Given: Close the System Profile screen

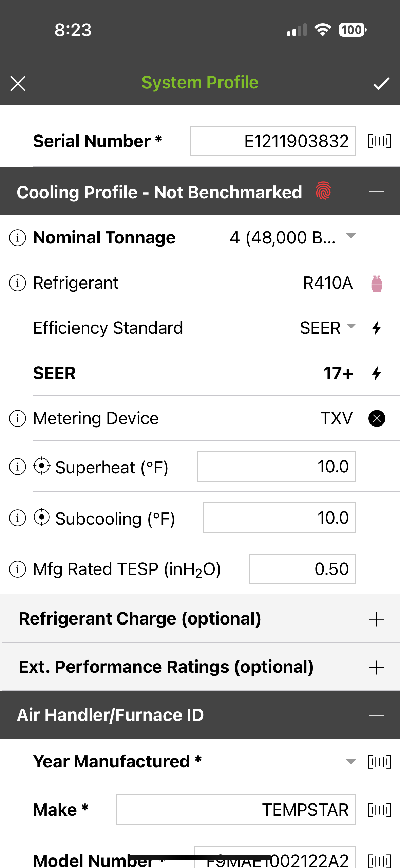Looking at the screenshot, I should point(18,84).
